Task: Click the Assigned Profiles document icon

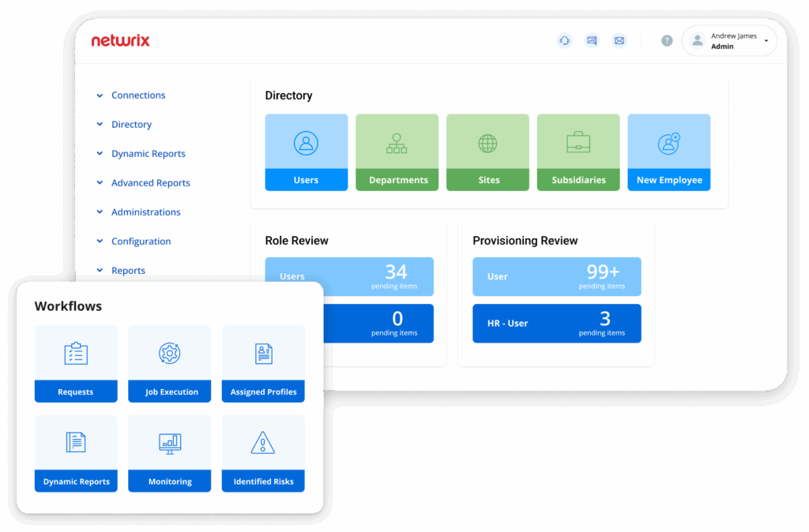Action: [x=263, y=354]
